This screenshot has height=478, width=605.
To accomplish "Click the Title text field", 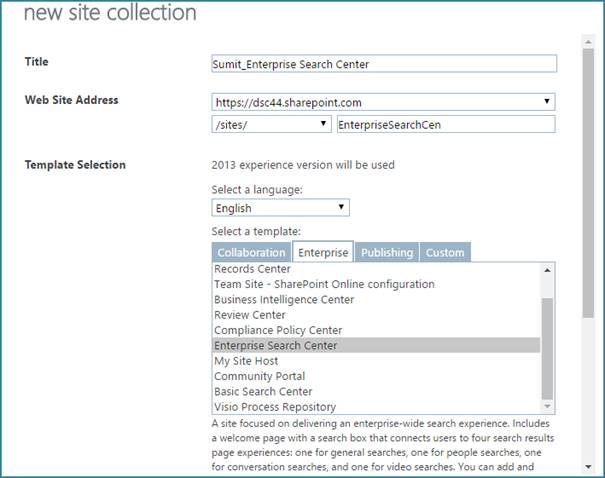I will 384,64.
